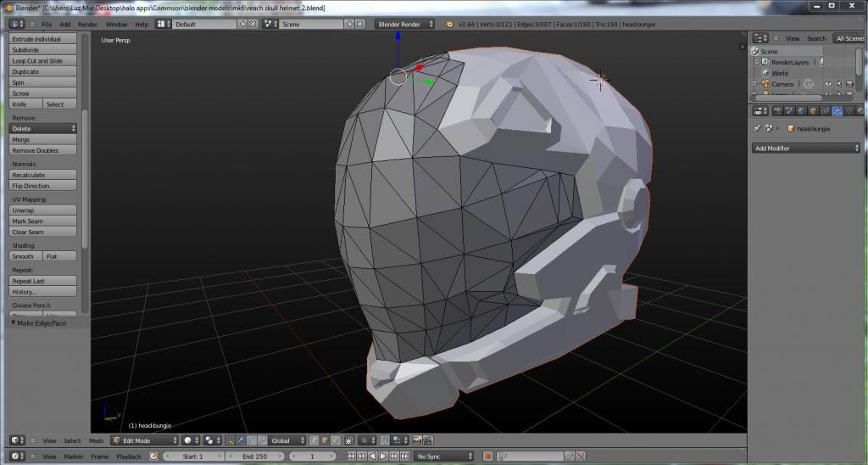Open the Mesh menu in 3D view header
The width and height of the screenshot is (868, 465).
pos(96,440)
